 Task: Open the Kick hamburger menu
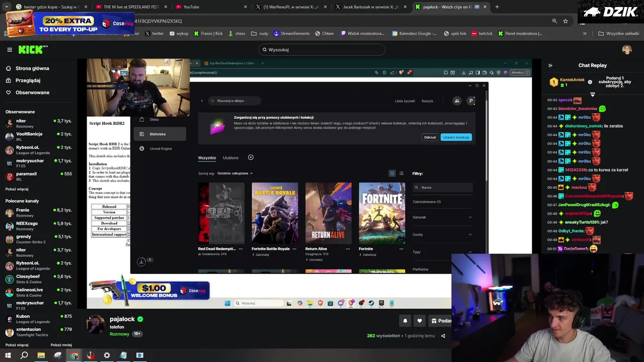click(10, 50)
